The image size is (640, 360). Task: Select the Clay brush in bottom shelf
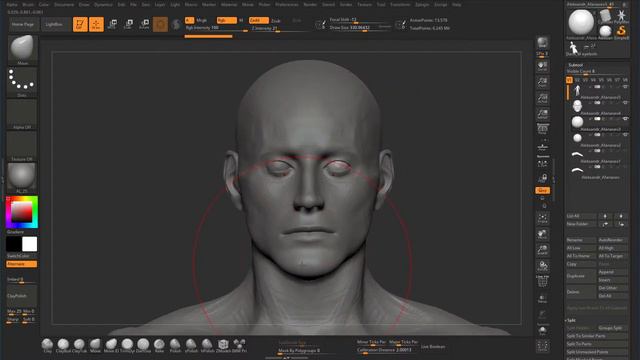pyautogui.click(x=47, y=345)
